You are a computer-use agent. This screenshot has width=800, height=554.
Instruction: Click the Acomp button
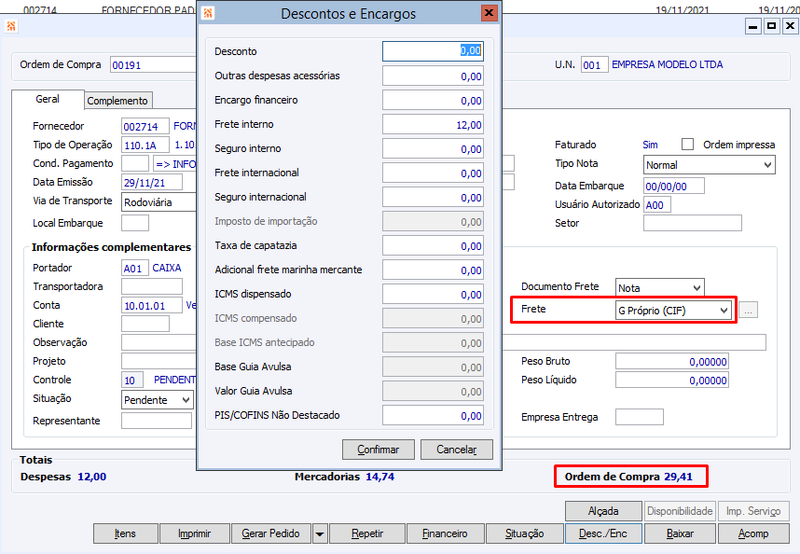[x=753, y=534]
